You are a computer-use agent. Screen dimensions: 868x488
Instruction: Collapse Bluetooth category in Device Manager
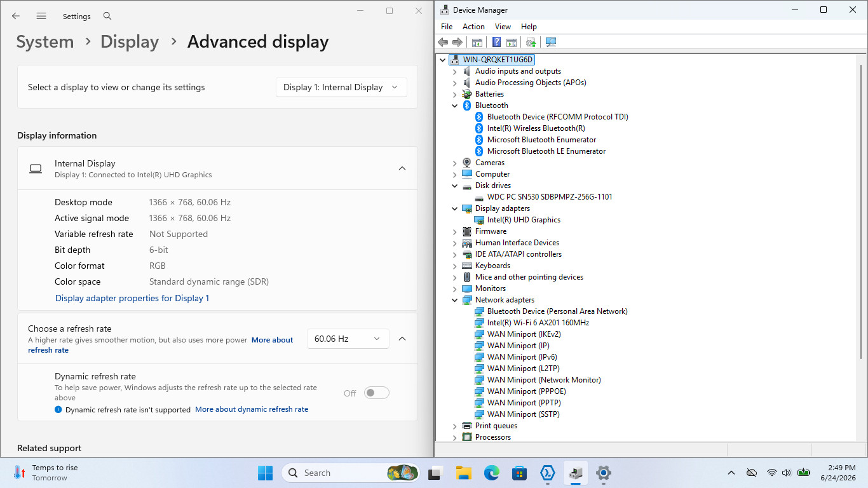[454, 105]
